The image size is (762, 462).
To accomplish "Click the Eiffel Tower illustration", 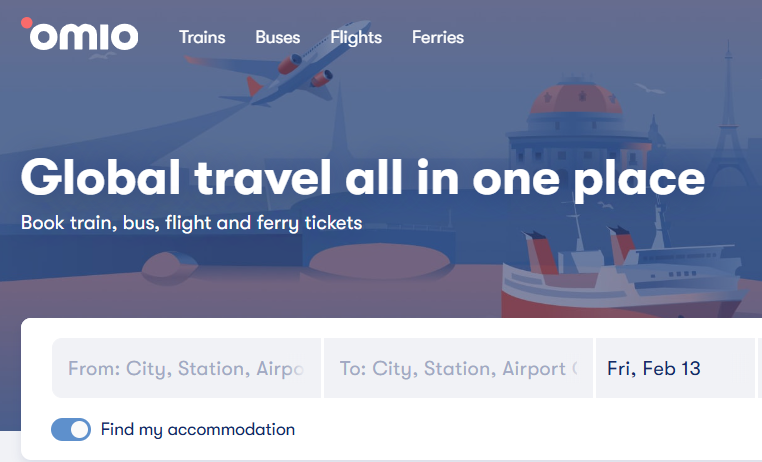I will [x=735, y=115].
